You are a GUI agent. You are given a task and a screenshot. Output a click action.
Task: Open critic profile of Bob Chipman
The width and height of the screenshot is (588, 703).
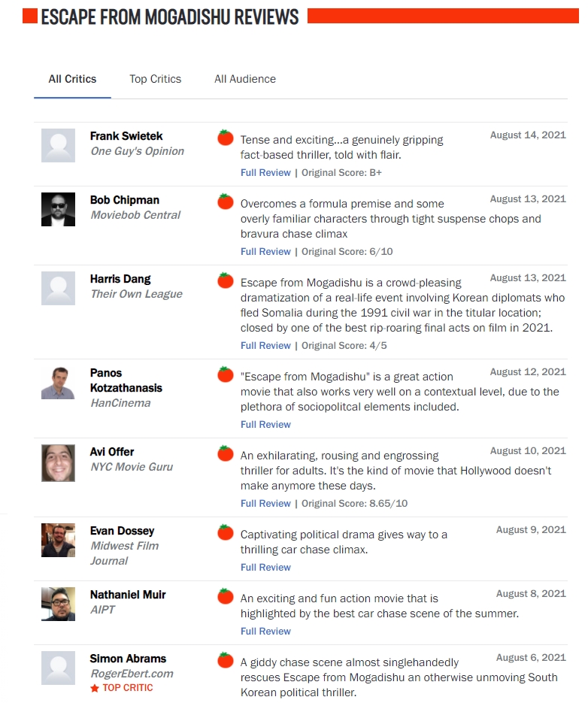click(125, 200)
